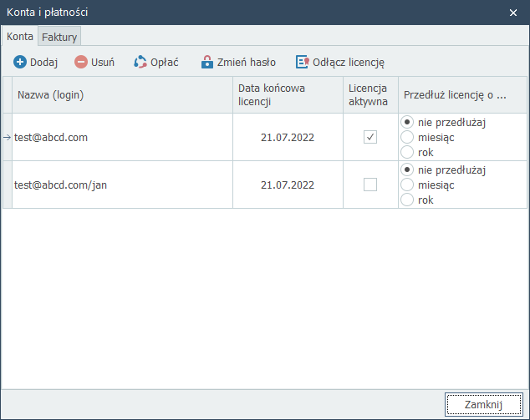The height and width of the screenshot is (420, 530).
Task: Close the Konta i płatności window
Action: point(513,13)
